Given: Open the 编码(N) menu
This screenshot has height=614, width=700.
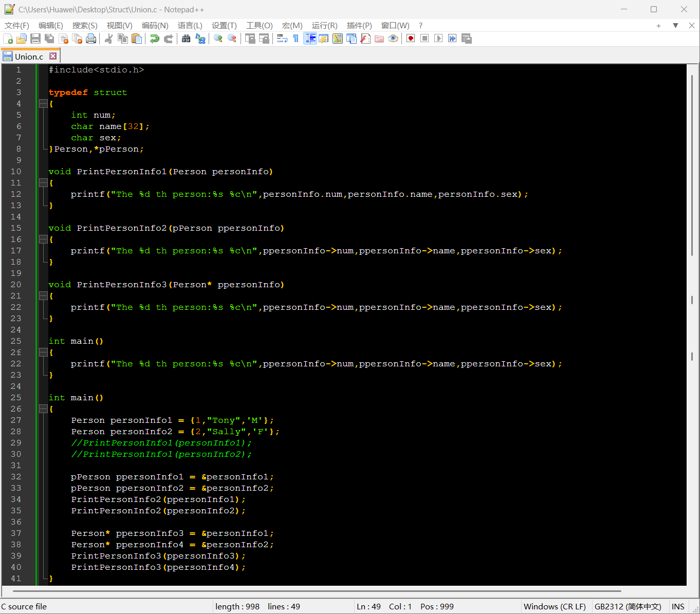Looking at the screenshot, I should pos(155,26).
